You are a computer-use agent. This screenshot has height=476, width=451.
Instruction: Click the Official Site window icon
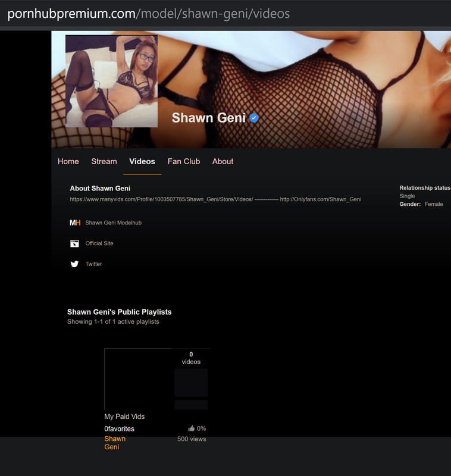74,243
